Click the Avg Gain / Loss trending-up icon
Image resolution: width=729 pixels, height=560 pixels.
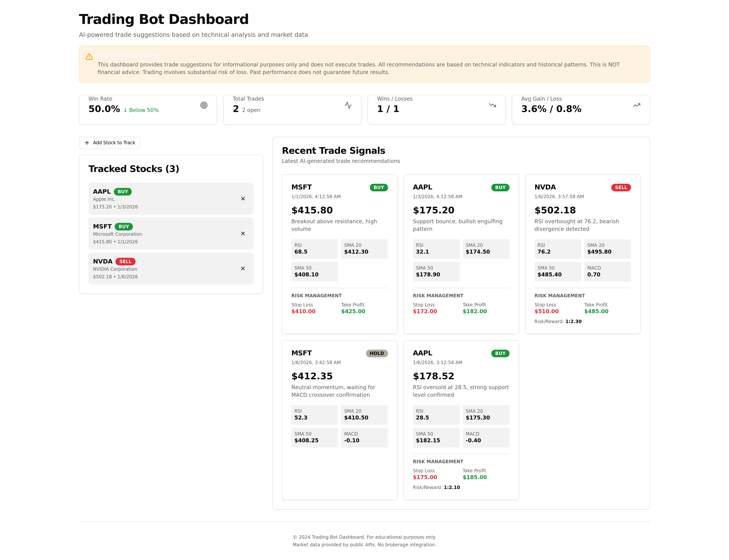pos(636,105)
